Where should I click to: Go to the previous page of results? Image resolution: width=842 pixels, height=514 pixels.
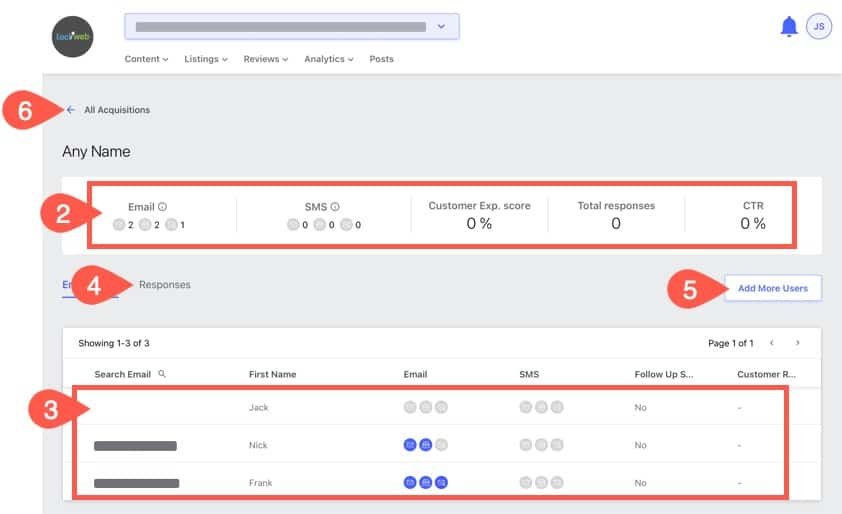[x=772, y=343]
